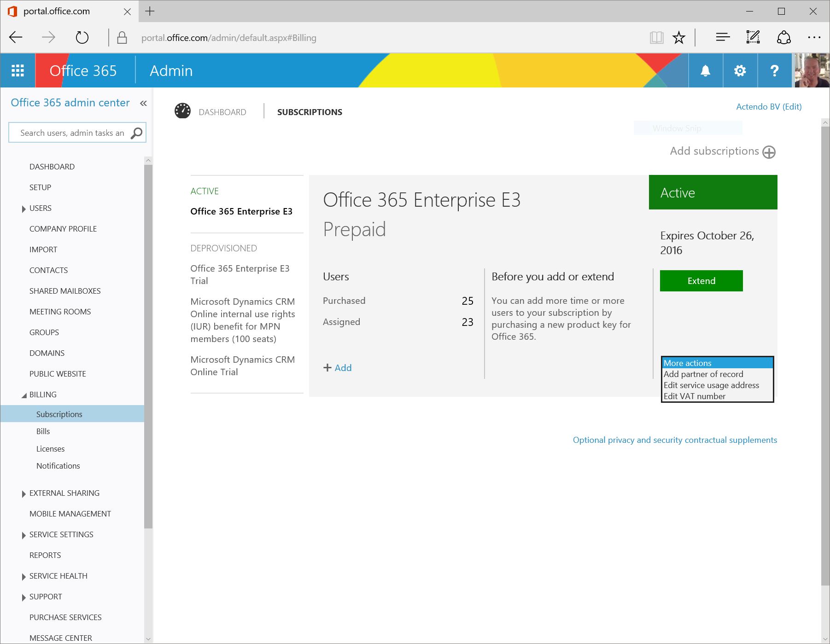Open Actendo BV (Edit) link
Screen dimensions: 830x644
pos(769,106)
